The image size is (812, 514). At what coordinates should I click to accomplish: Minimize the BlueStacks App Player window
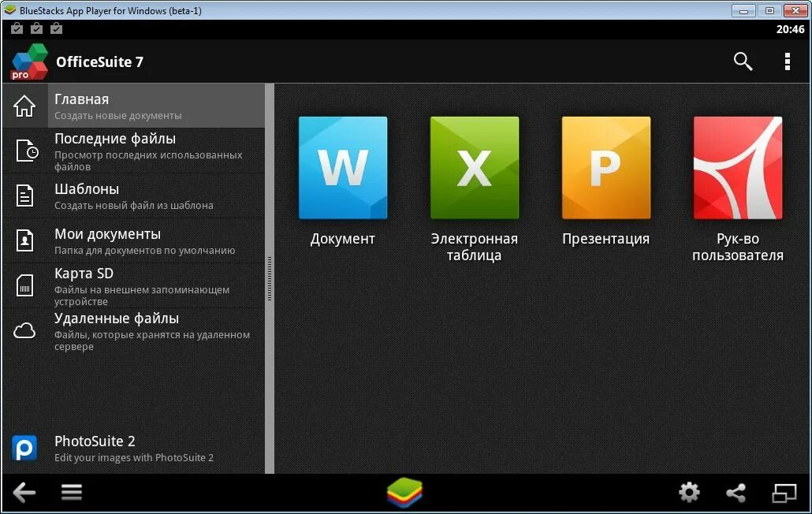click(743, 10)
